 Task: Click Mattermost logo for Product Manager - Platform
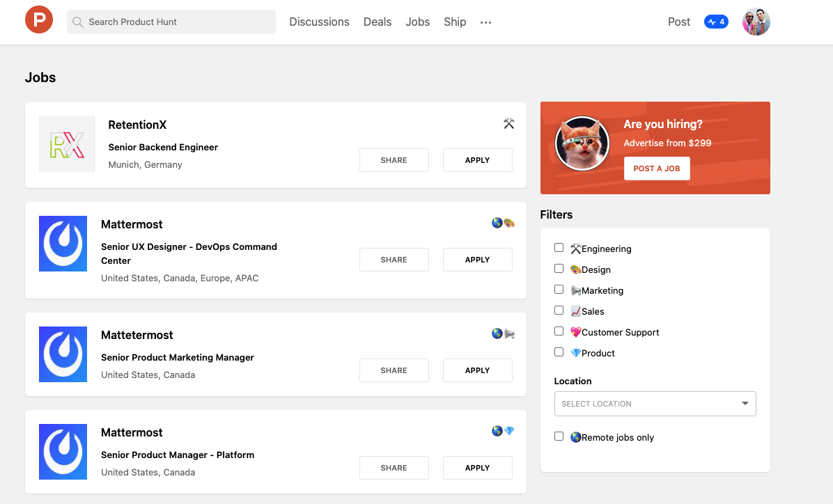tap(63, 451)
